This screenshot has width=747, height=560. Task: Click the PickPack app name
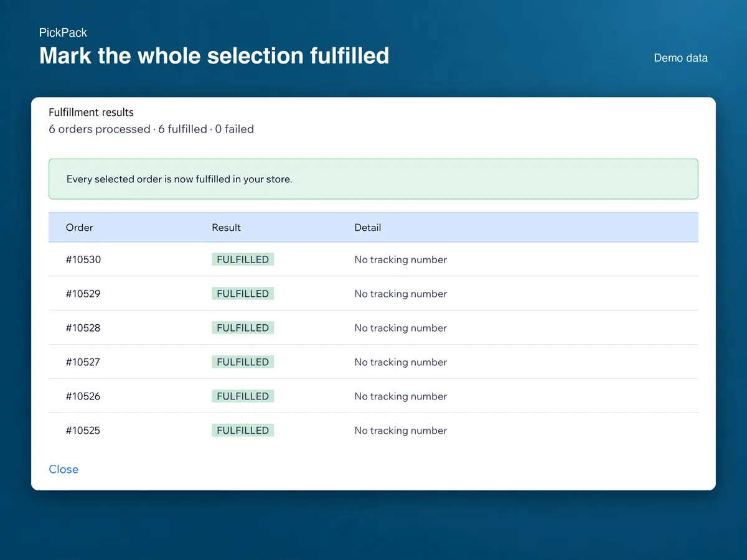63,32
